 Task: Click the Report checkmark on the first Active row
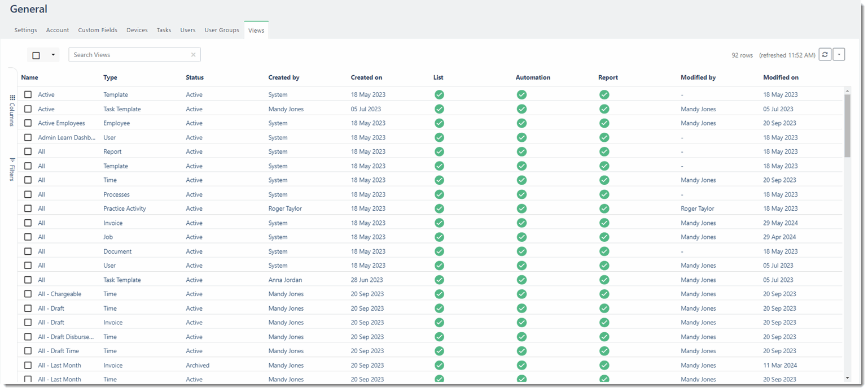(x=604, y=94)
